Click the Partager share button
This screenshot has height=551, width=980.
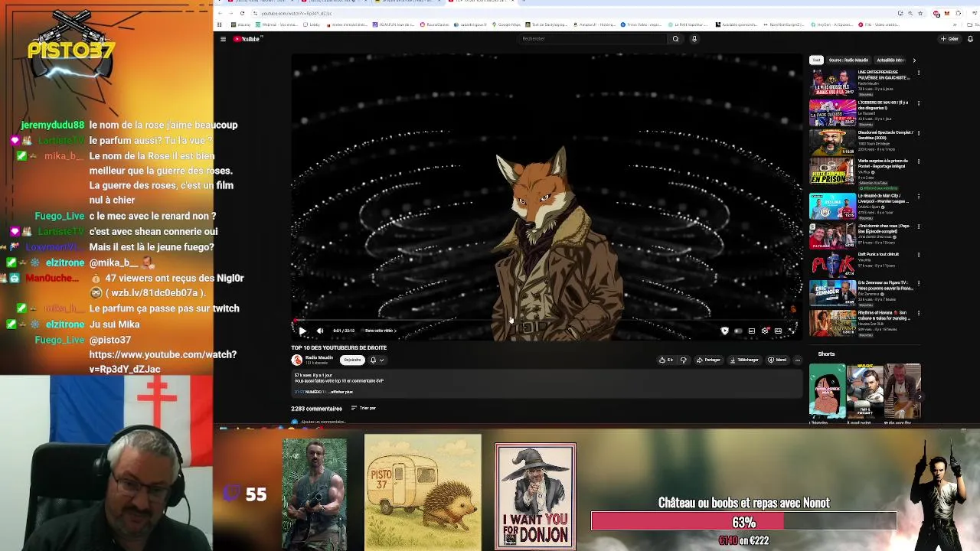[708, 360]
